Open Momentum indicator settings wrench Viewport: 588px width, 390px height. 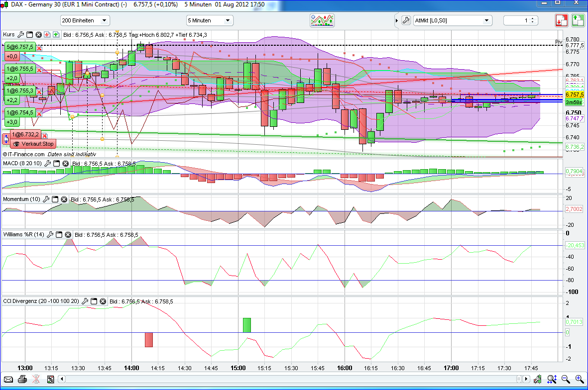pyautogui.click(x=46, y=199)
